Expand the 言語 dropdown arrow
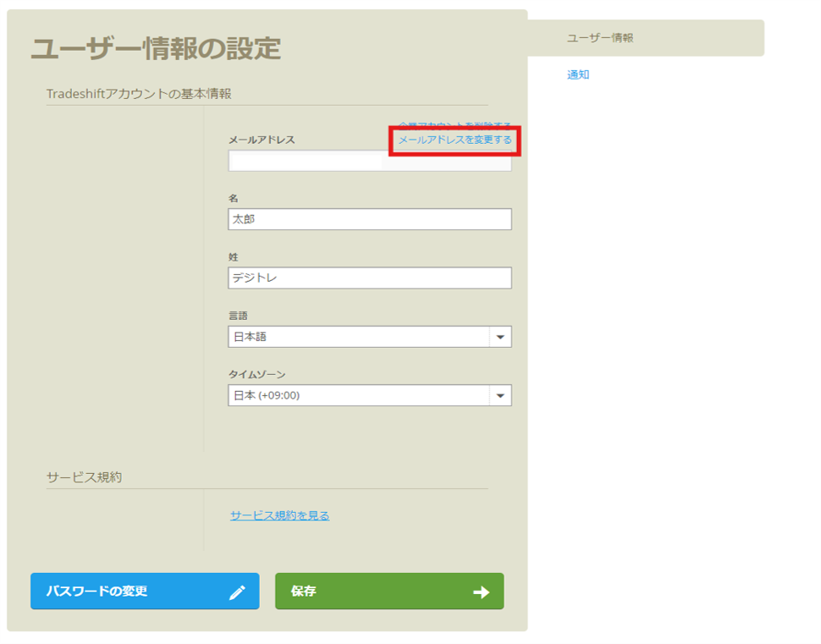Viewport: 821px width, 644px height. [x=500, y=337]
